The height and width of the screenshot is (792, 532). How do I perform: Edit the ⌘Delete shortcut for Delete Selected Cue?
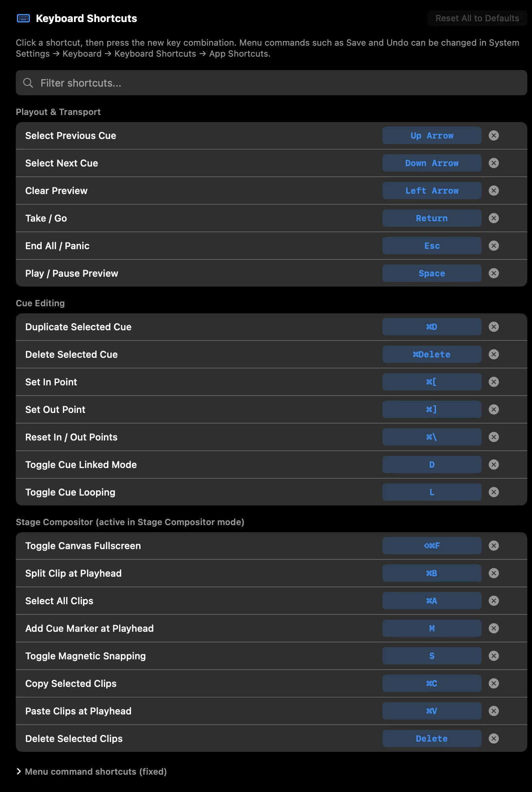tap(432, 354)
